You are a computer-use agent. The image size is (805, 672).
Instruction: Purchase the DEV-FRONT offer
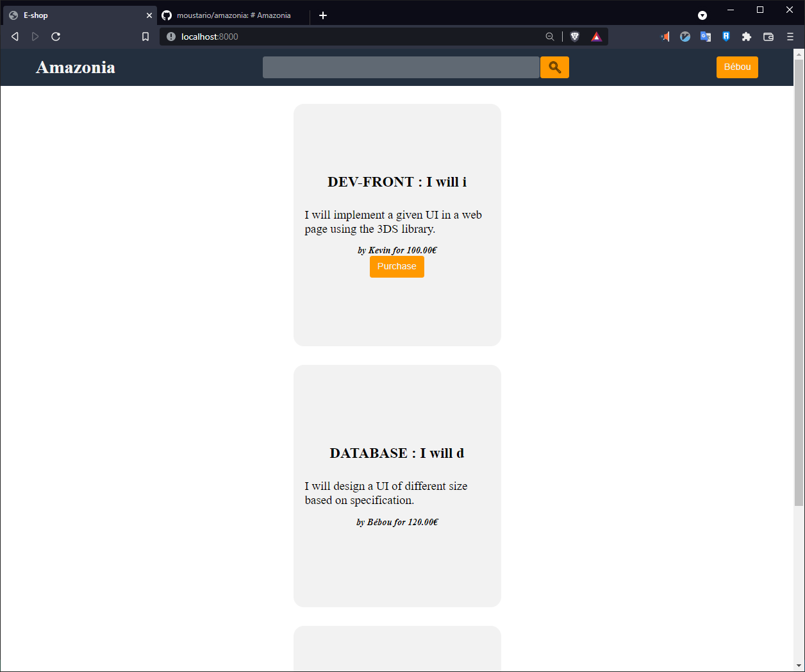pyautogui.click(x=397, y=267)
